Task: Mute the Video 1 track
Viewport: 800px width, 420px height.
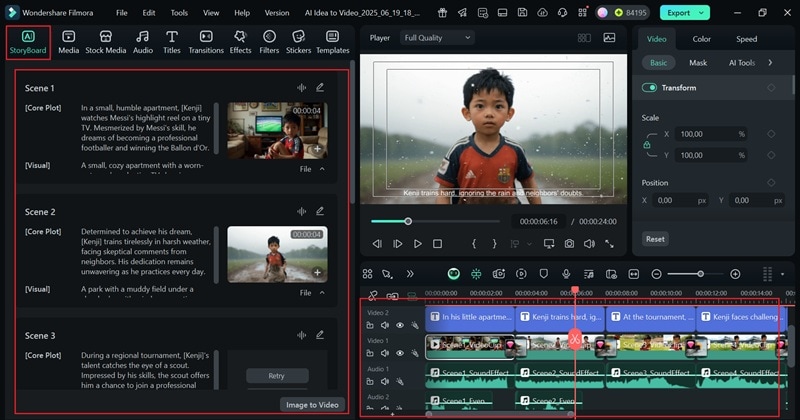Action: [385, 353]
